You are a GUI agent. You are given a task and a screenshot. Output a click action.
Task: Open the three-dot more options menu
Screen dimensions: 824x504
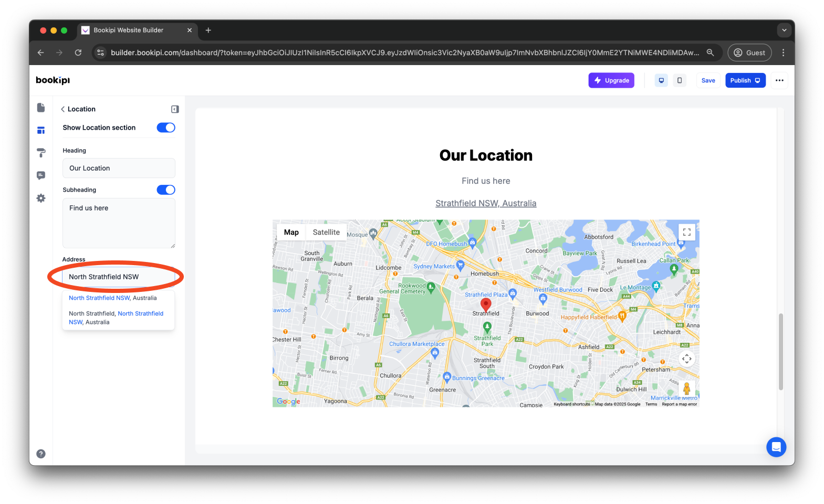coord(779,80)
